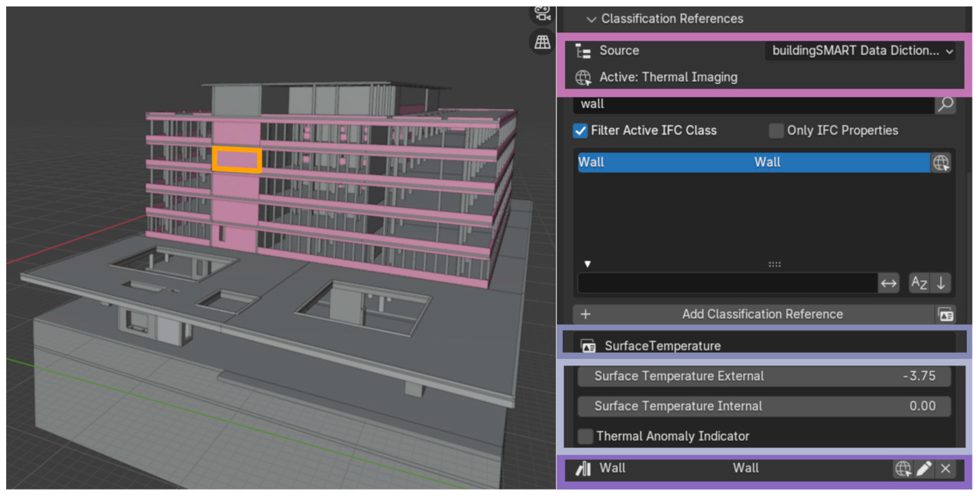Open buildingSMART Data Dictionary source dropdown
Screen dimensions: 980x499
861,51
